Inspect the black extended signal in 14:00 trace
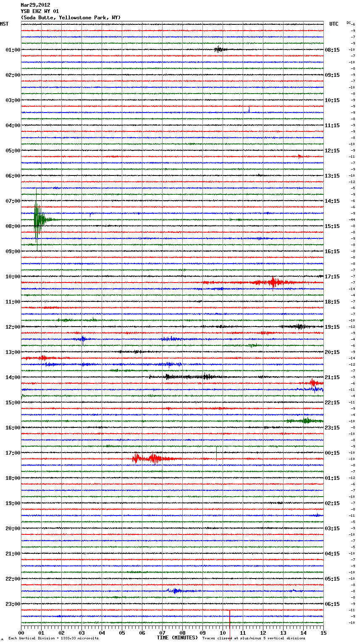This screenshot has height=644, width=357. pyautogui.click(x=187, y=377)
